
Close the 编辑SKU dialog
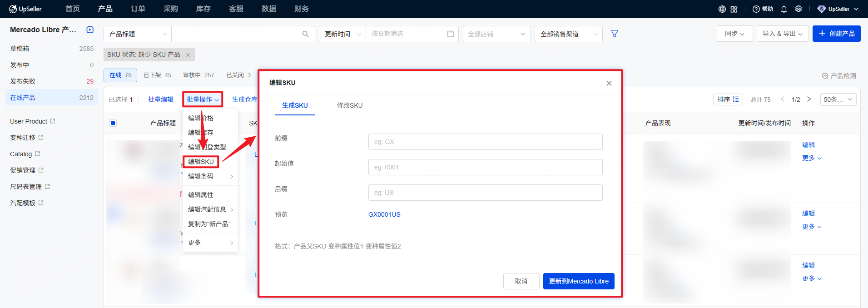[609, 83]
